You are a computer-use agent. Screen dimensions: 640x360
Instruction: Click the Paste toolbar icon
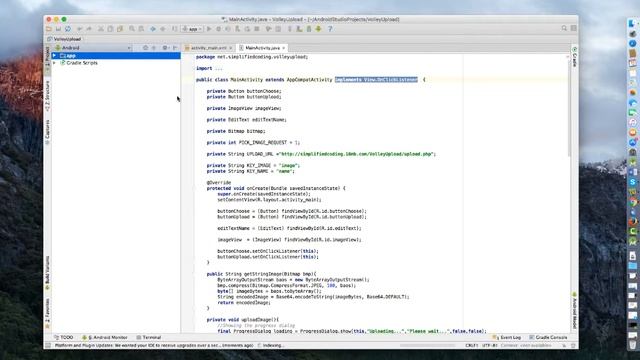pos(120,29)
